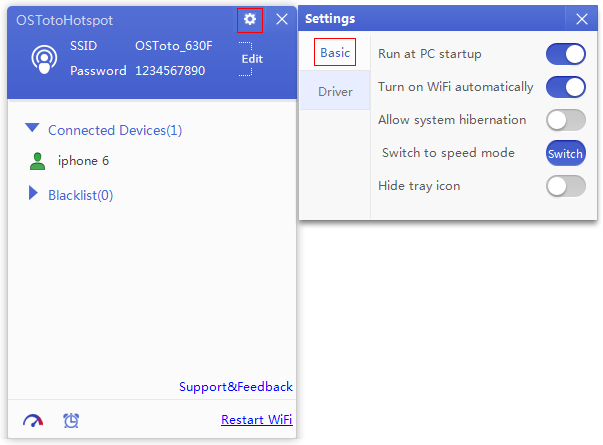Image resolution: width=603 pixels, height=445 pixels.
Task: Select the iphone 6 device entry
Action: (83, 161)
